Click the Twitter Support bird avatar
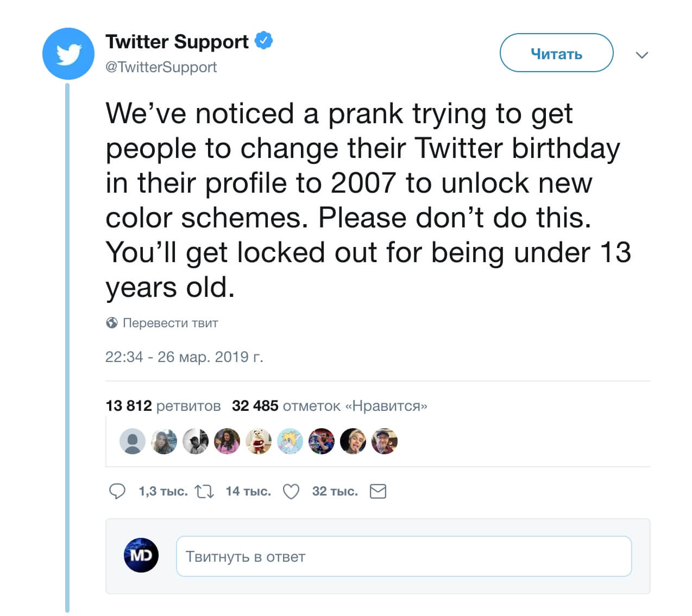This screenshot has width=692, height=616. (68, 54)
